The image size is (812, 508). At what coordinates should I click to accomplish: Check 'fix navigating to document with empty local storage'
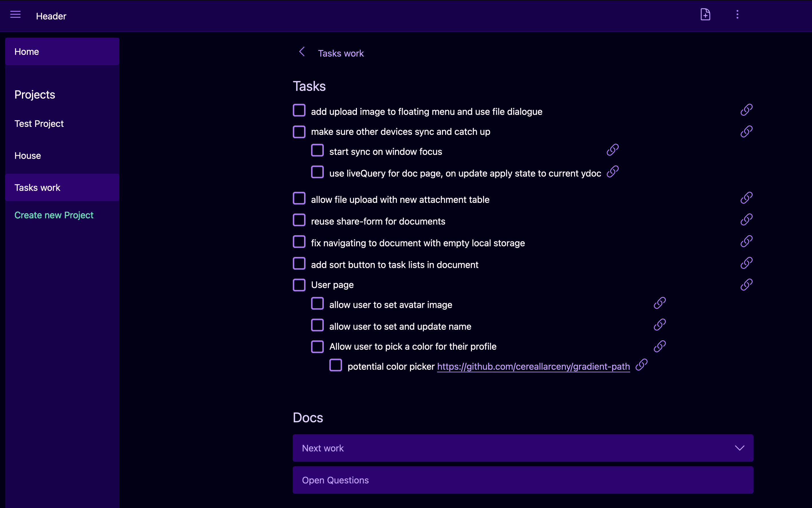pos(299,241)
